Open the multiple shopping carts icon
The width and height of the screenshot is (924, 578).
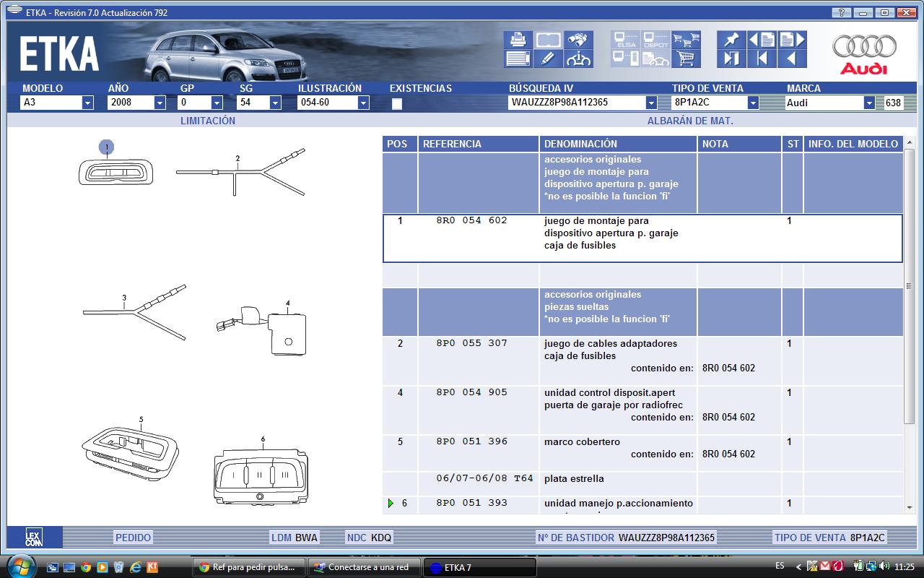click(686, 40)
